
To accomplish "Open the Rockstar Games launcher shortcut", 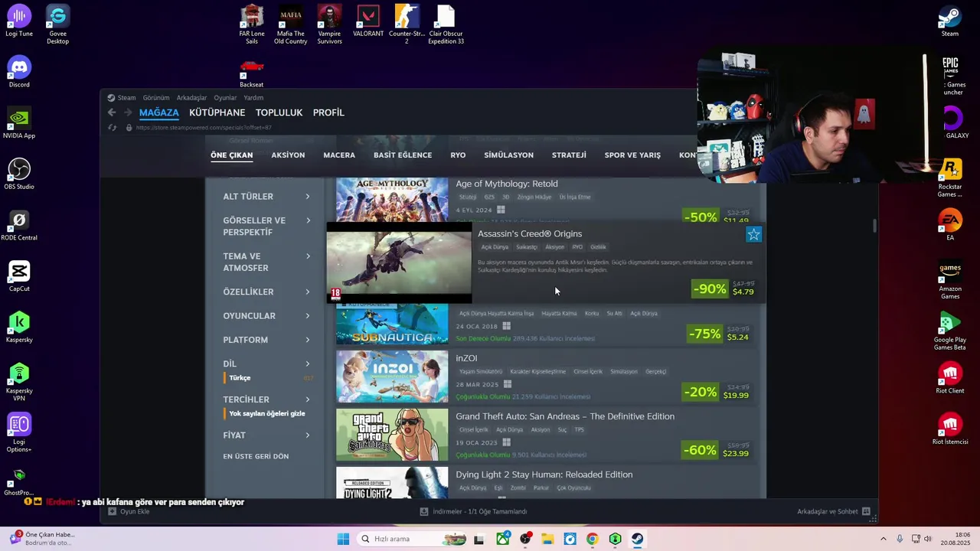I will click(950, 177).
